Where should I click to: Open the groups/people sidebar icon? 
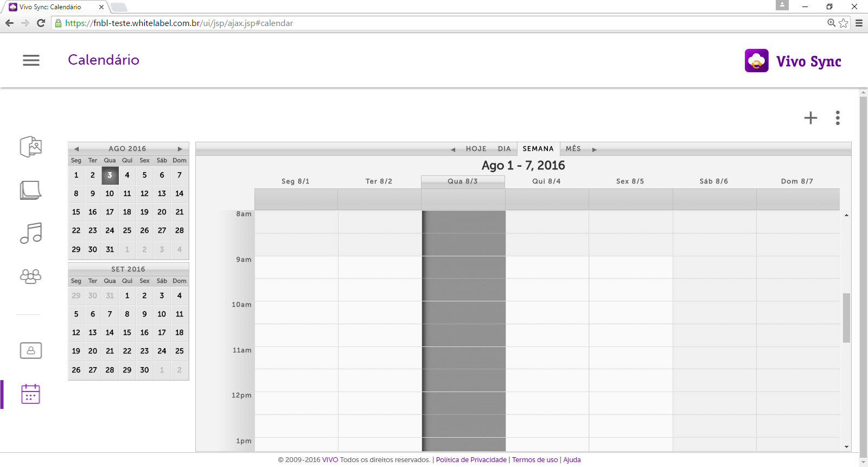pos(31,276)
